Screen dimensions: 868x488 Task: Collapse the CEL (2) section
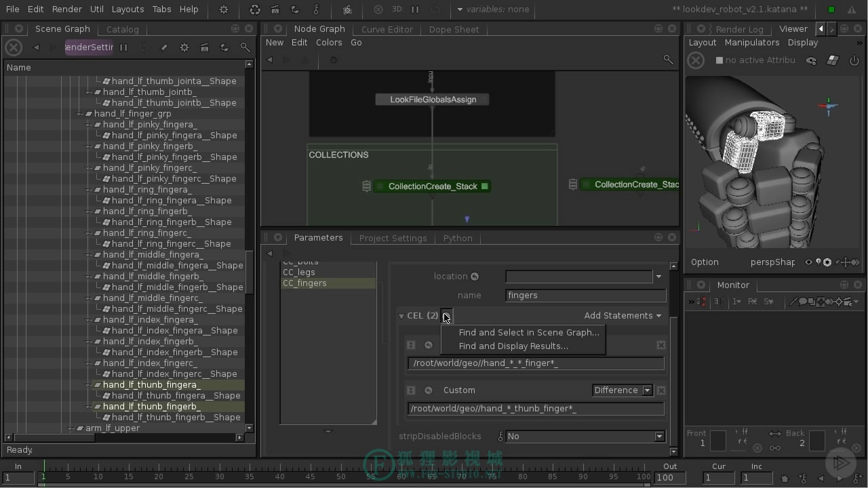click(x=401, y=316)
